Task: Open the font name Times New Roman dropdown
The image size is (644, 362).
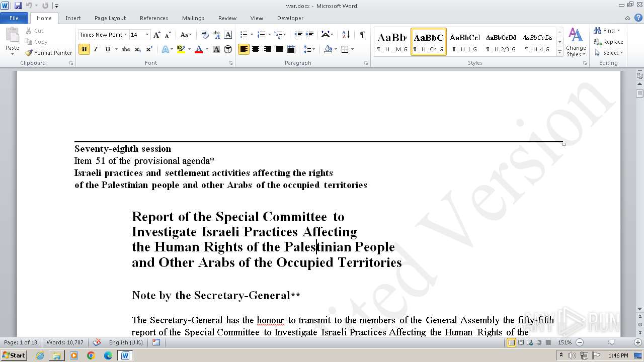Action: pos(125,35)
